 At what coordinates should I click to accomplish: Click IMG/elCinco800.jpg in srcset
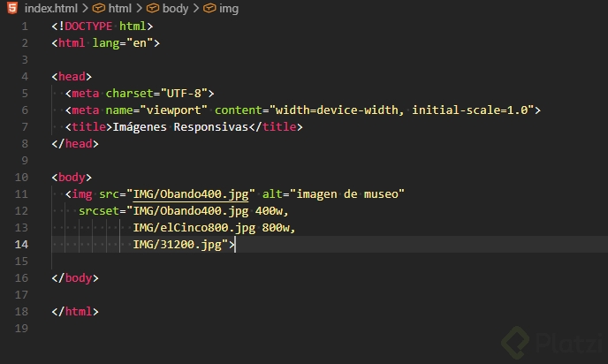(194, 228)
